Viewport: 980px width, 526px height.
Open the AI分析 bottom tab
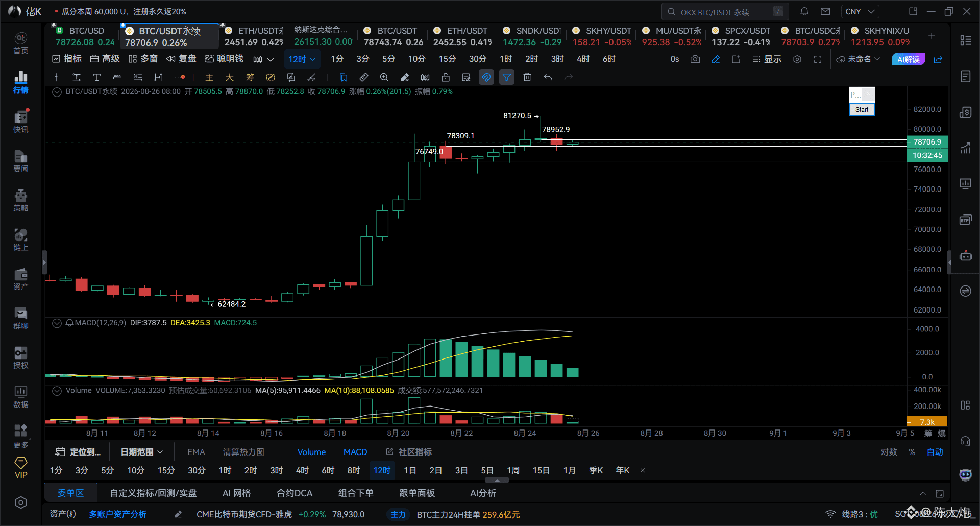483,493
